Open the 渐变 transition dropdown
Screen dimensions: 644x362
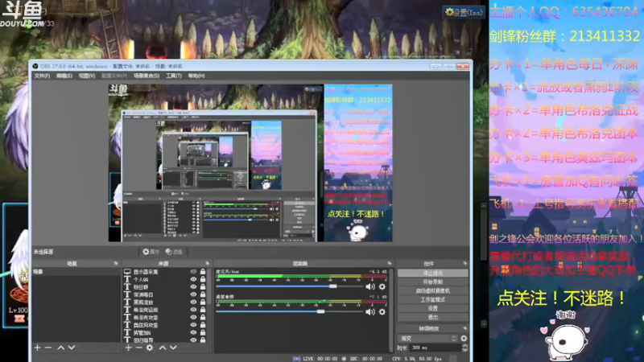tap(427, 339)
